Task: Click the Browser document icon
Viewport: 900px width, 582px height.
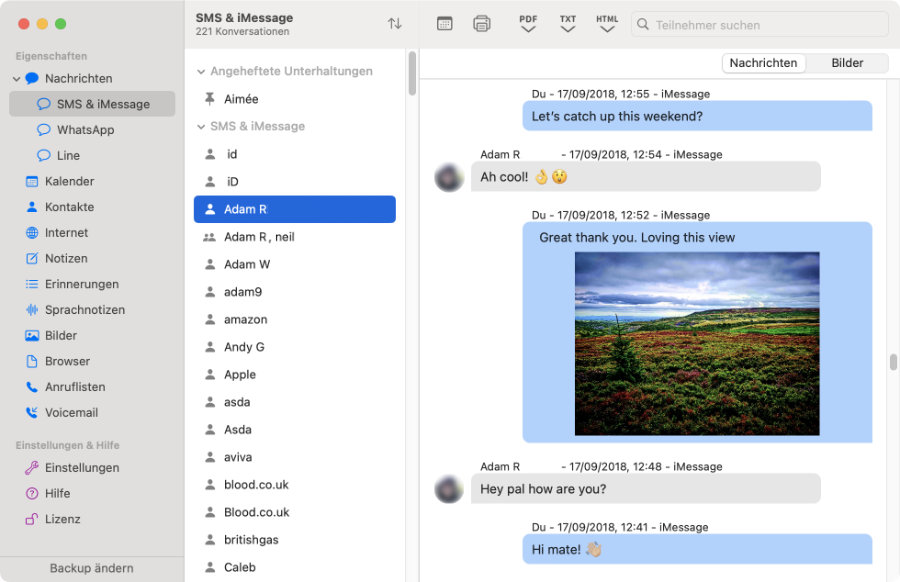Action: click(x=32, y=361)
